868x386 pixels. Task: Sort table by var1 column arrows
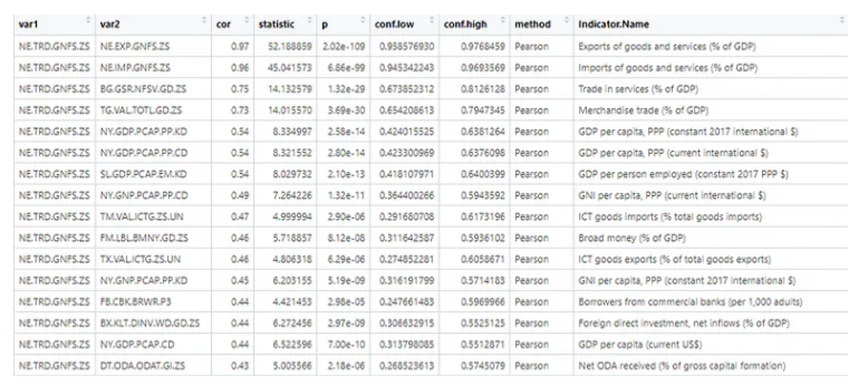pyautogui.click(x=88, y=20)
